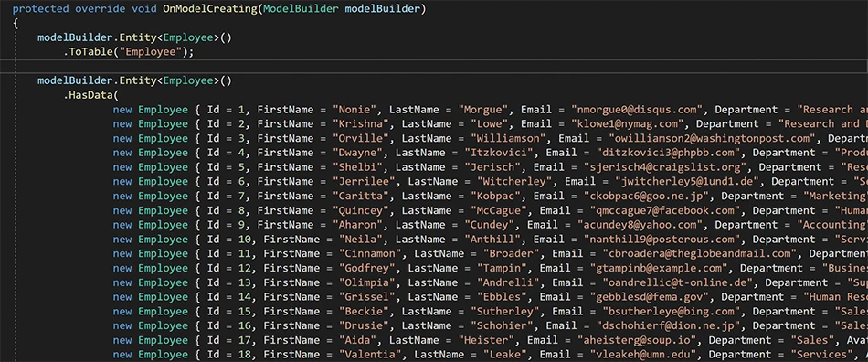
Task: Click the email "nanthill9@posterous.com"
Action: (662, 240)
